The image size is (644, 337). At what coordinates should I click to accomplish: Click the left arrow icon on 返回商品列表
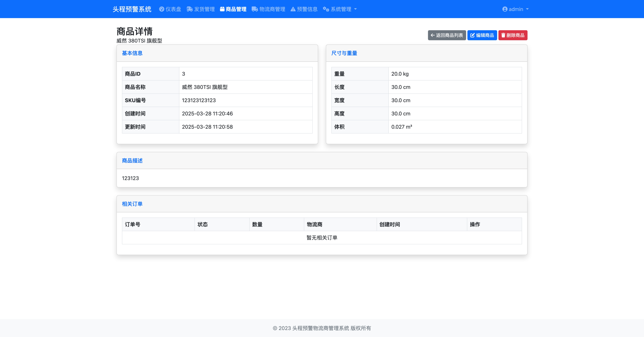tap(432, 35)
